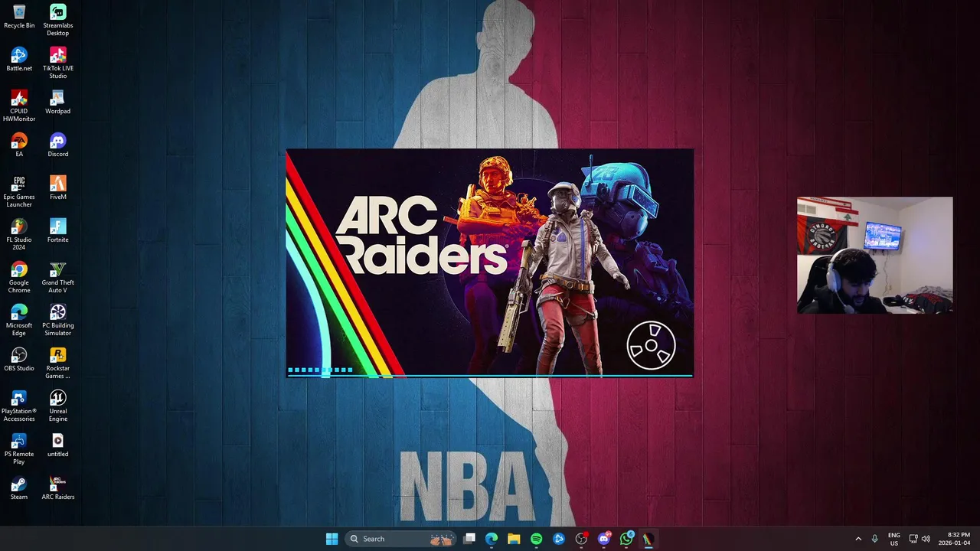
Task: Click the microphone tray icon
Action: point(874,539)
